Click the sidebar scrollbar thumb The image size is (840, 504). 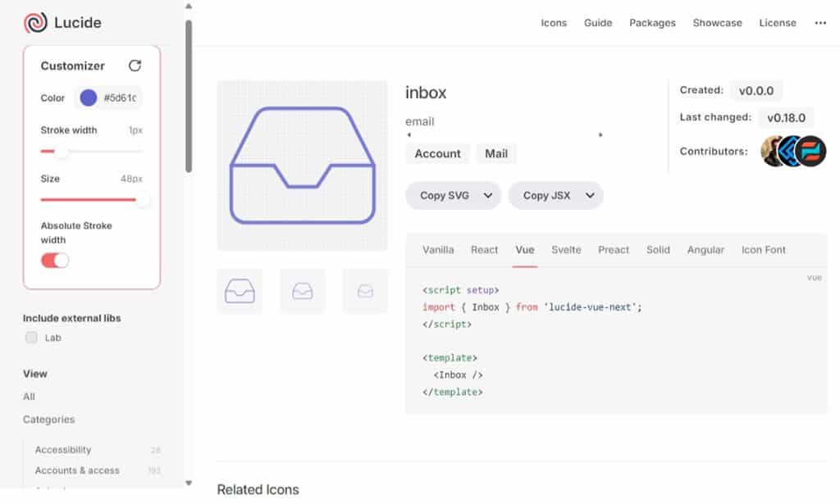189,97
